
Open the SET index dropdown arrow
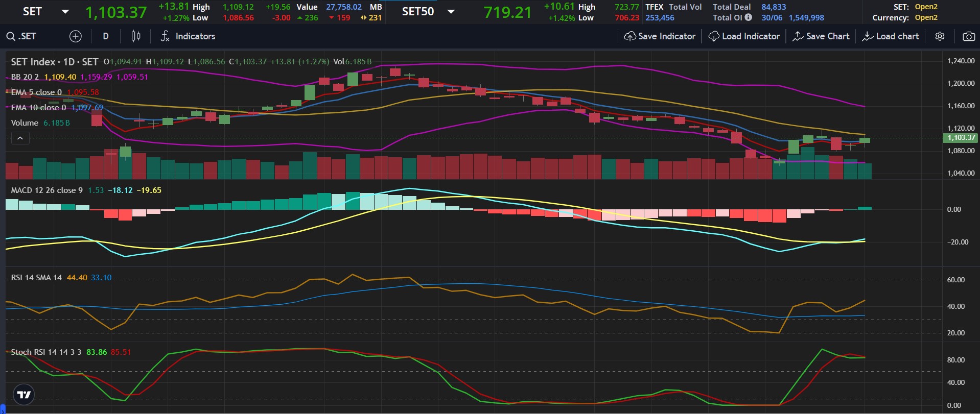(65, 12)
